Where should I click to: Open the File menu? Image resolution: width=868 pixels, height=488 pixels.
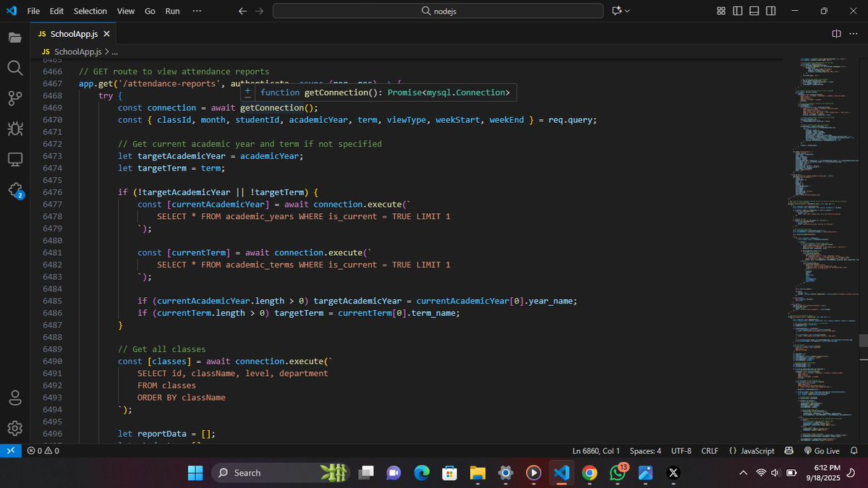click(x=33, y=11)
